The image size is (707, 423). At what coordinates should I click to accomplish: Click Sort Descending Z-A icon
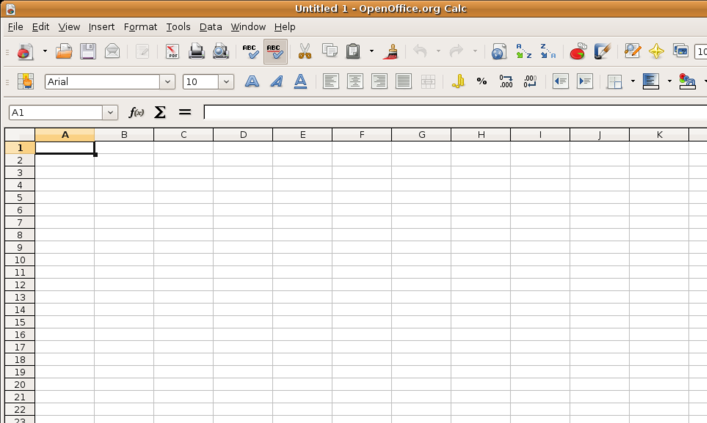pyautogui.click(x=548, y=51)
